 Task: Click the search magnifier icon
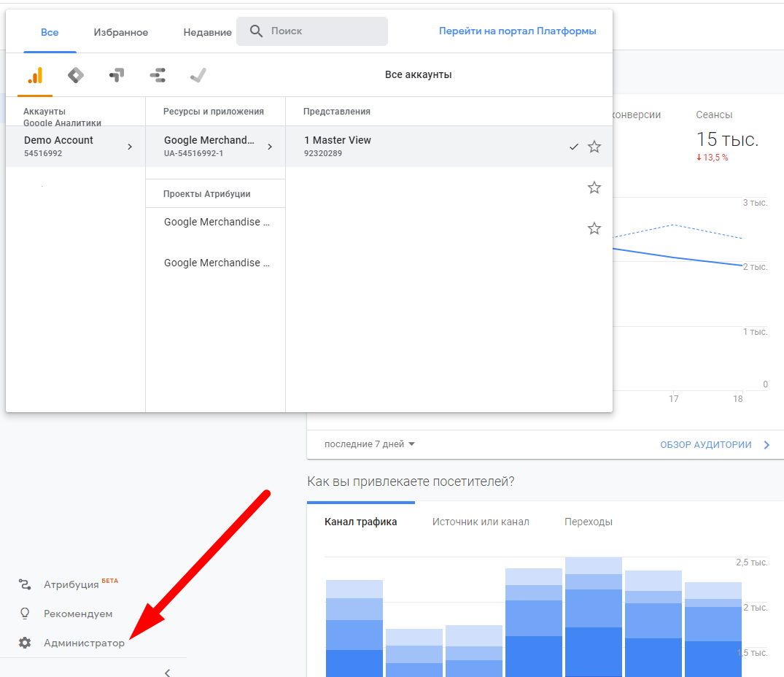coord(256,31)
